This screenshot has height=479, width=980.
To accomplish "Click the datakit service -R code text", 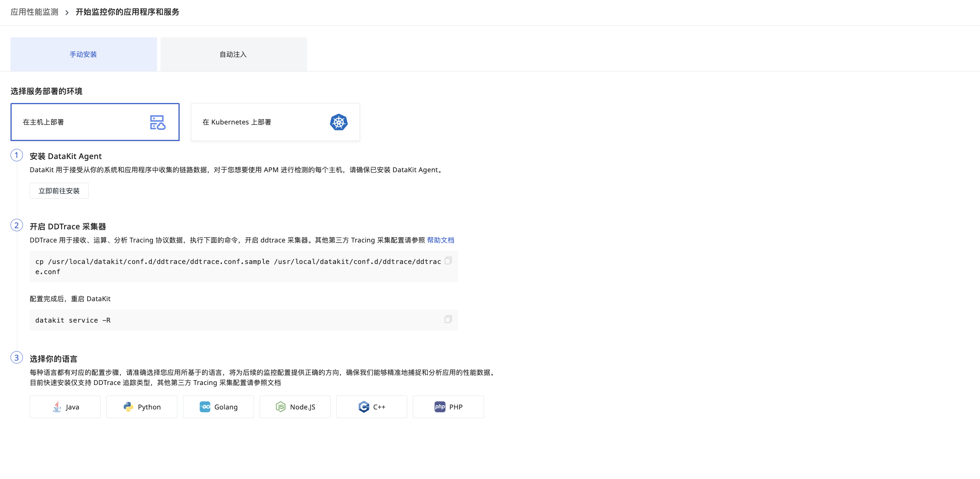I will click(73, 320).
